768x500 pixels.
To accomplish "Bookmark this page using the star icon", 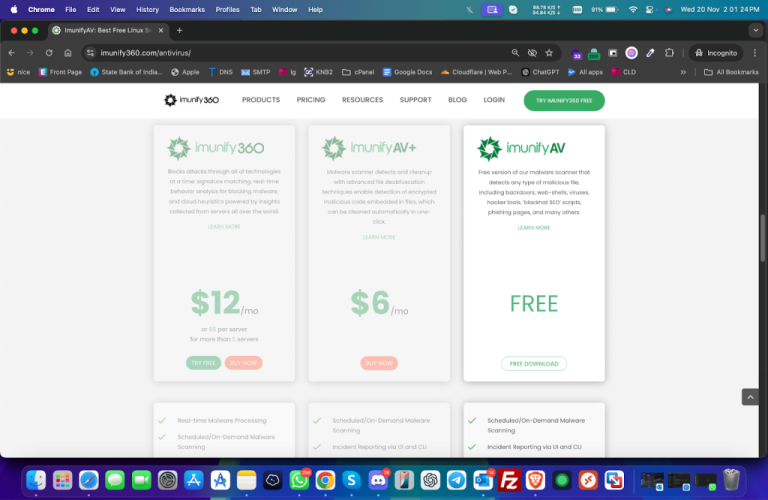I will (551, 52).
